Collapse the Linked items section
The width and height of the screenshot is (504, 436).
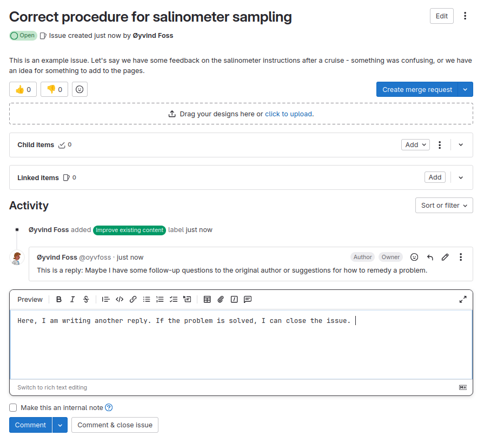pos(461,177)
